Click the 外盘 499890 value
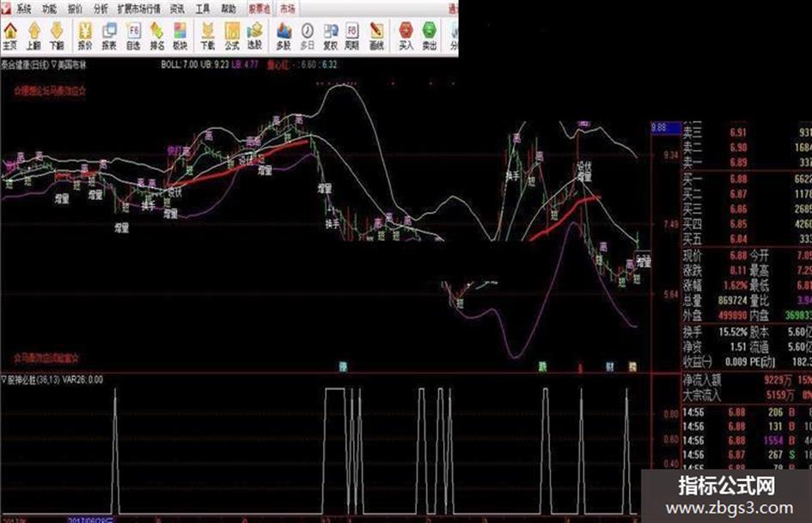The height and width of the screenshot is (523, 812). point(732,315)
